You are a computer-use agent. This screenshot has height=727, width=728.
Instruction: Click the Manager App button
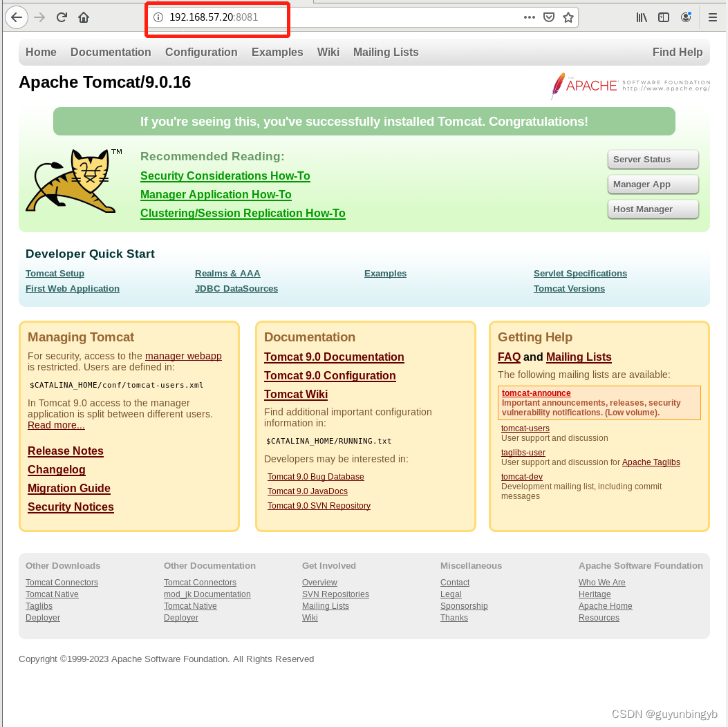[x=653, y=185]
